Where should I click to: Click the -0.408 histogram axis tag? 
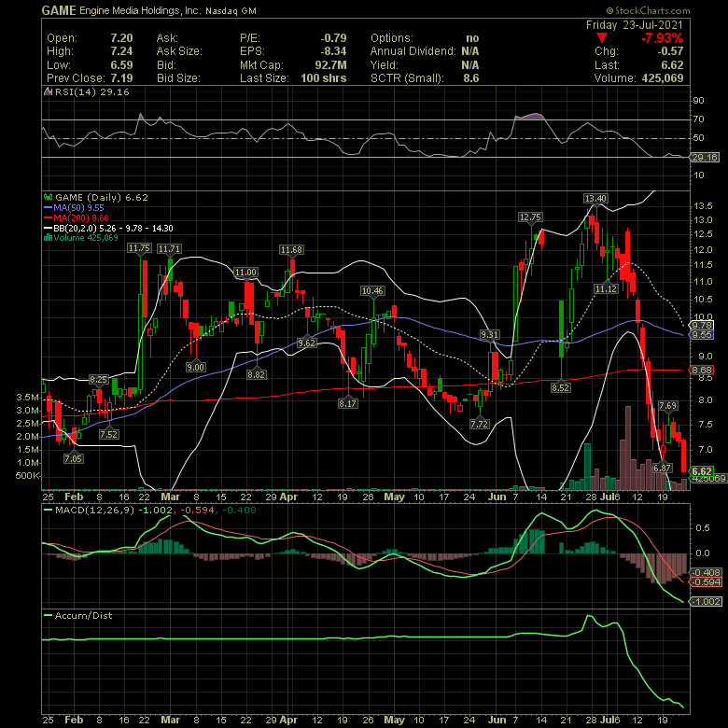707,572
